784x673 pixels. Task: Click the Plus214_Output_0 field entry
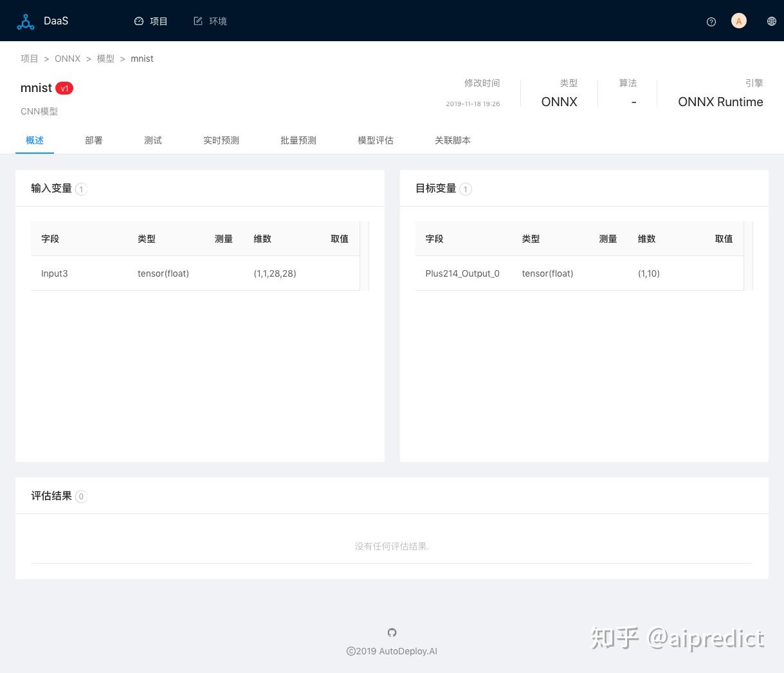(x=462, y=273)
